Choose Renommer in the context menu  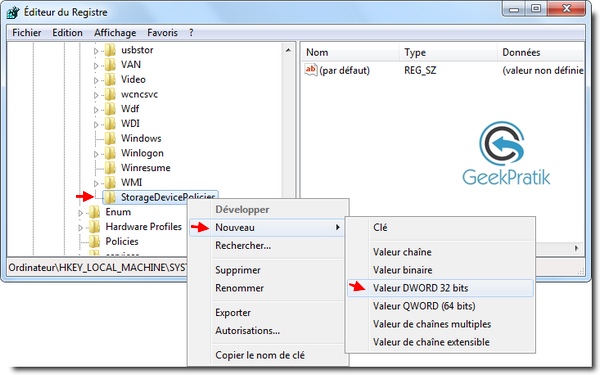click(x=266, y=288)
